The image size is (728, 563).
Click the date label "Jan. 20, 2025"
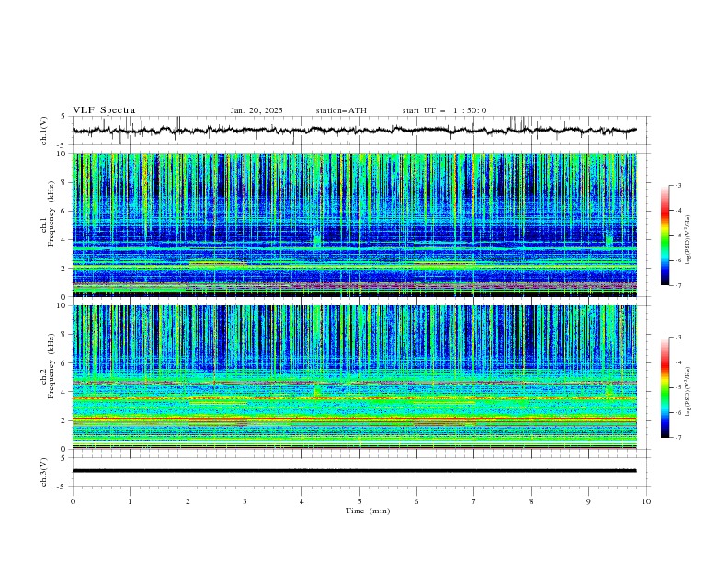tap(256, 110)
